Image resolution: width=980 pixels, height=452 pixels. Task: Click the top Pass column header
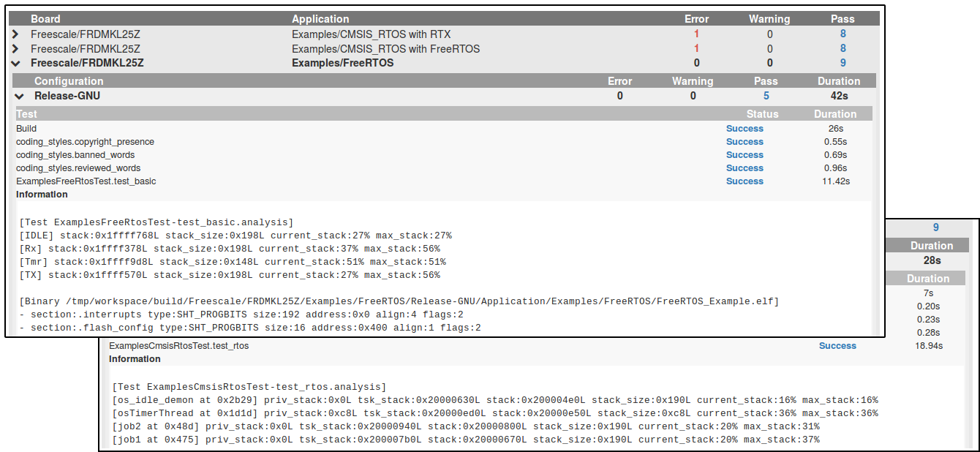click(843, 19)
